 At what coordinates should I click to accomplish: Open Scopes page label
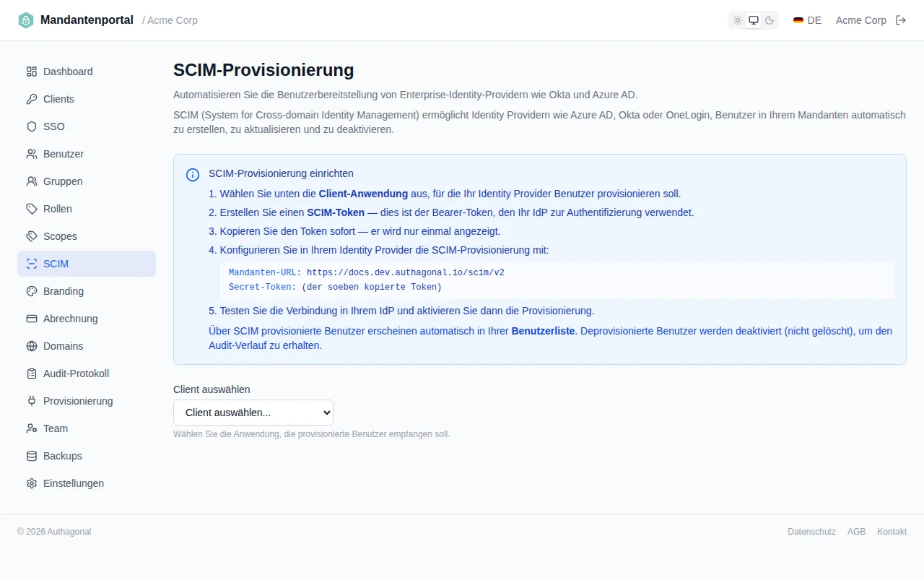[x=60, y=236]
